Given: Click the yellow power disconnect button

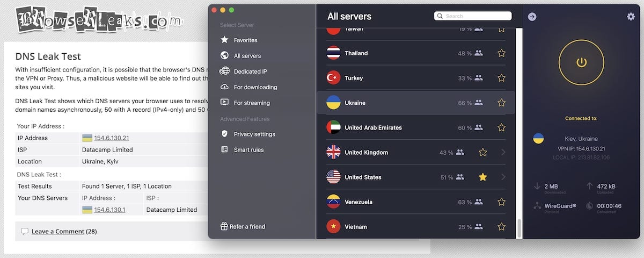Looking at the screenshot, I should click(x=582, y=62).
